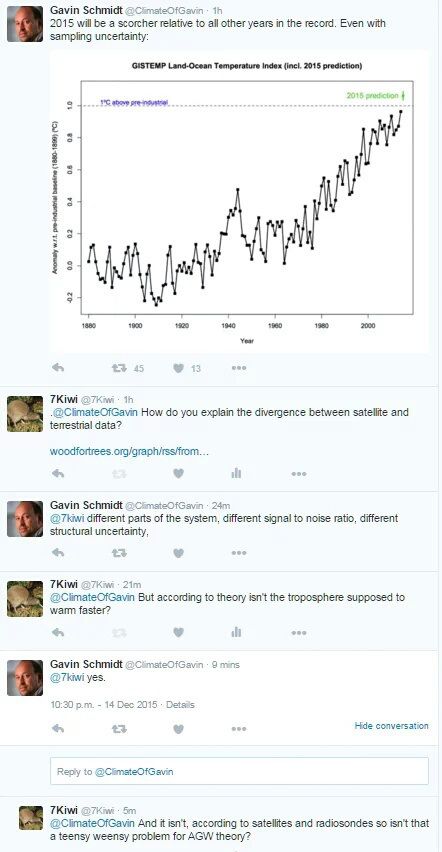Viewport: 442px width, 852px height.
Task: Reply to the 'different signal to noise ratio' tweet
Action: click(58, 553)
